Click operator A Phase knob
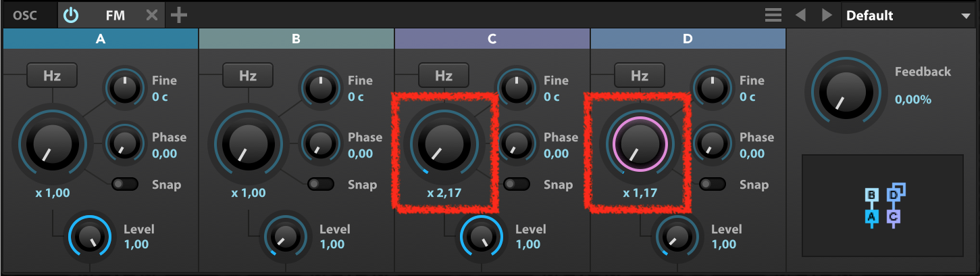Viewport: 980px width, 276px height. 124,143
